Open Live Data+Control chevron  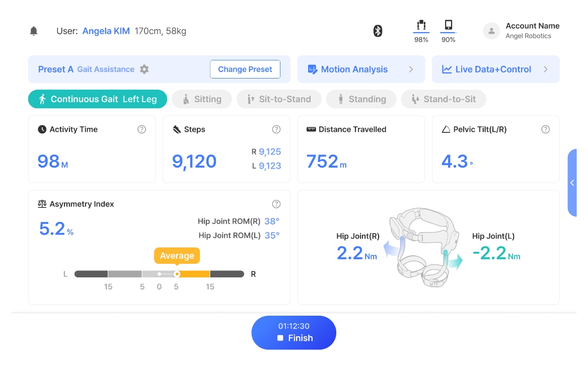coord(545,69)
